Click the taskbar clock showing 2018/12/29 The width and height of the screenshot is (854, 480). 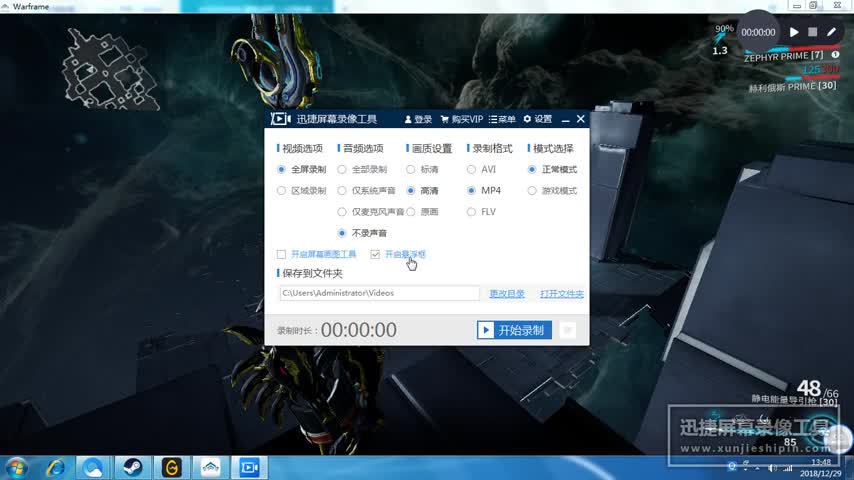coord(820,468)
